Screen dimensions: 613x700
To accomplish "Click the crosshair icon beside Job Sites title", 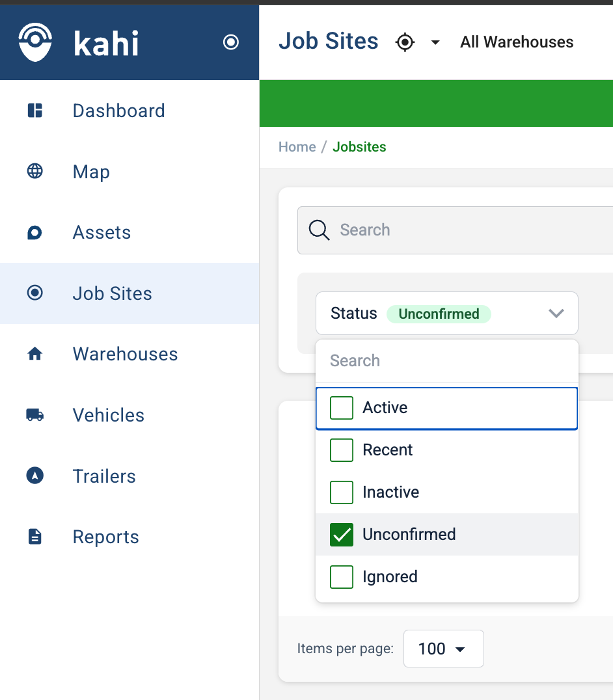I will [405, 42].
